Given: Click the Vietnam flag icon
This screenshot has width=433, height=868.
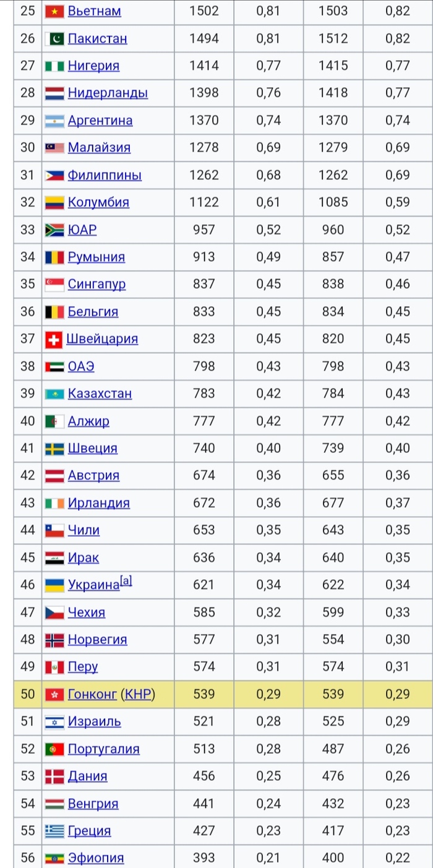Looking at the screenshot, I should 54,11.
